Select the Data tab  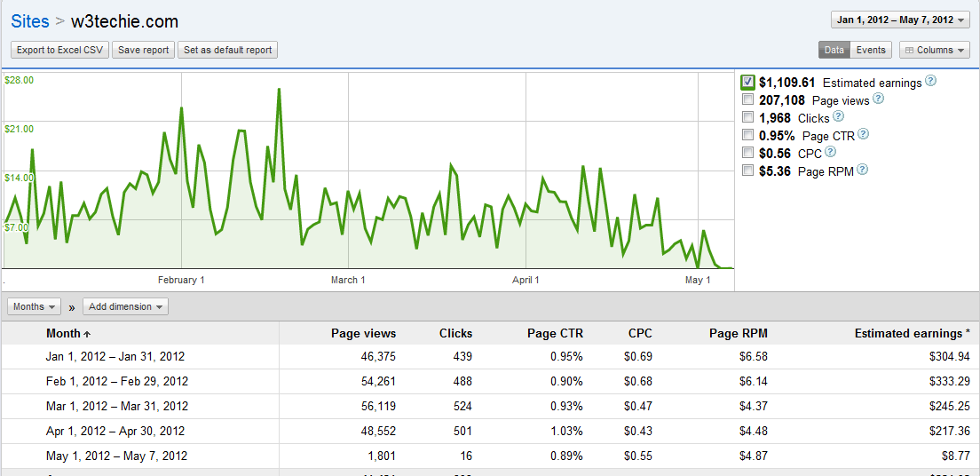pos(834,51)
